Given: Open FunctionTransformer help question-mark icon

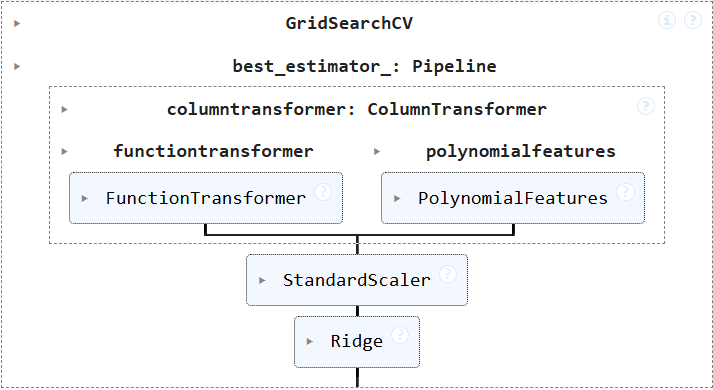Looking at the screenshot, I should coord(323,192).
